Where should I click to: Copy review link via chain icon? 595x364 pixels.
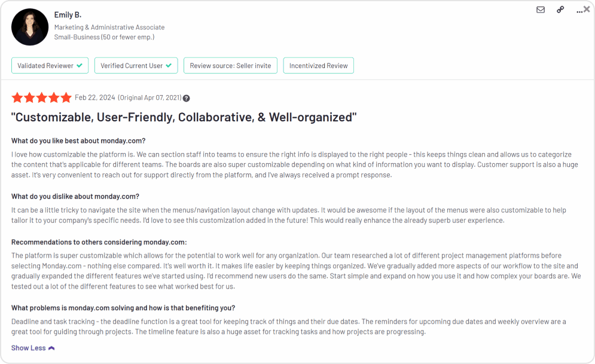[560, 10]
